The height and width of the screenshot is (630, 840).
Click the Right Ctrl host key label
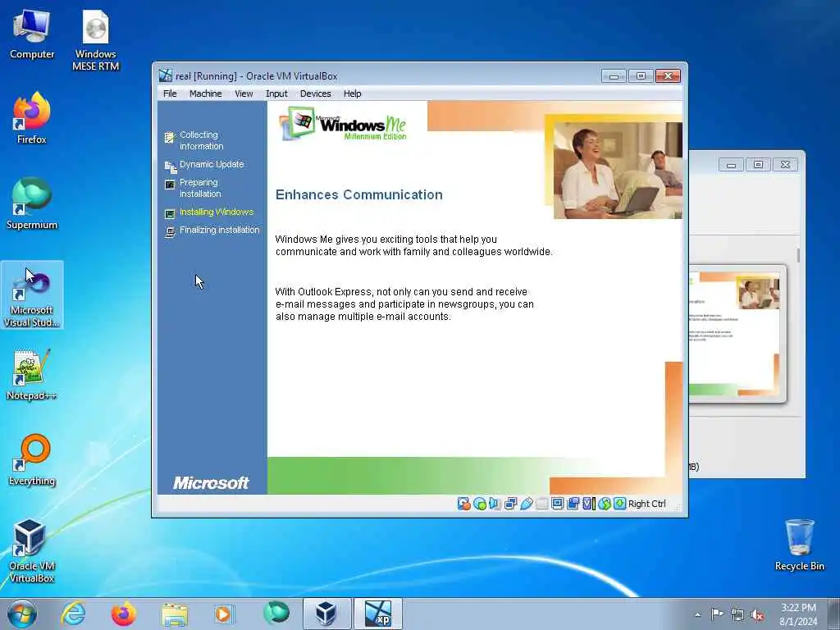[x=646, y=504]
